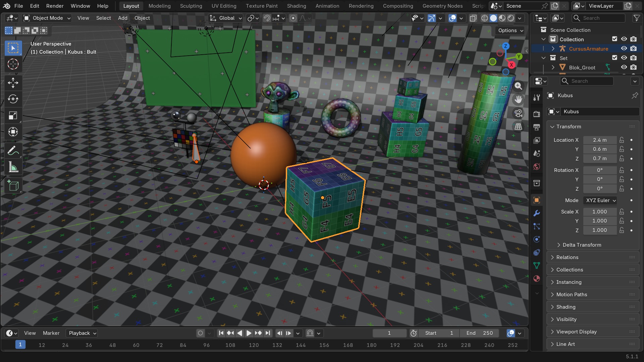Toggle camera view in viewport
644x362 pixels.
pyautogui.click(x=518, y=113)
